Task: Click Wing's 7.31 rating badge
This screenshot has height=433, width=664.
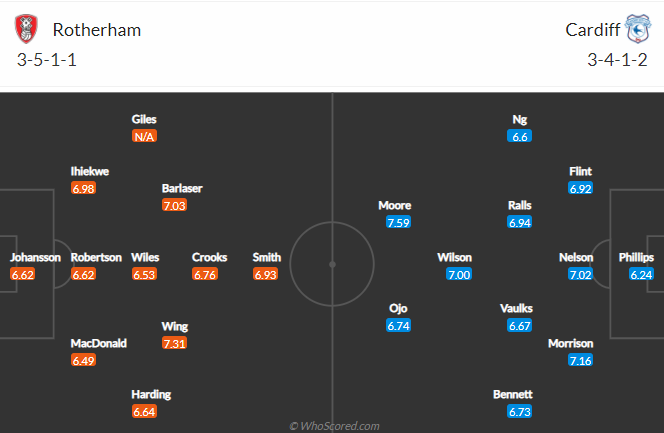Action: (174, 343)
